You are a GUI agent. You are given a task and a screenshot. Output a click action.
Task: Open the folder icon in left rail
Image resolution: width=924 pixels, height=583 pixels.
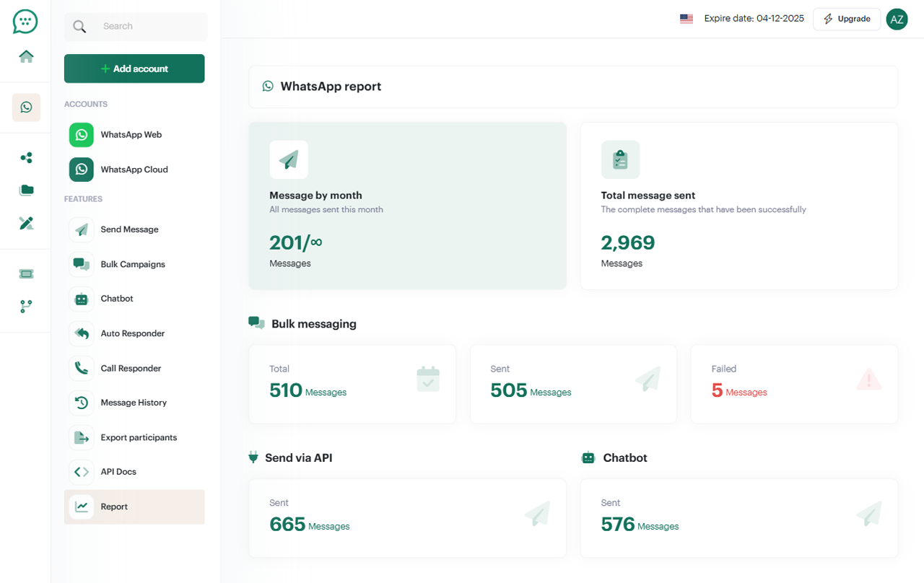(26, 190)
